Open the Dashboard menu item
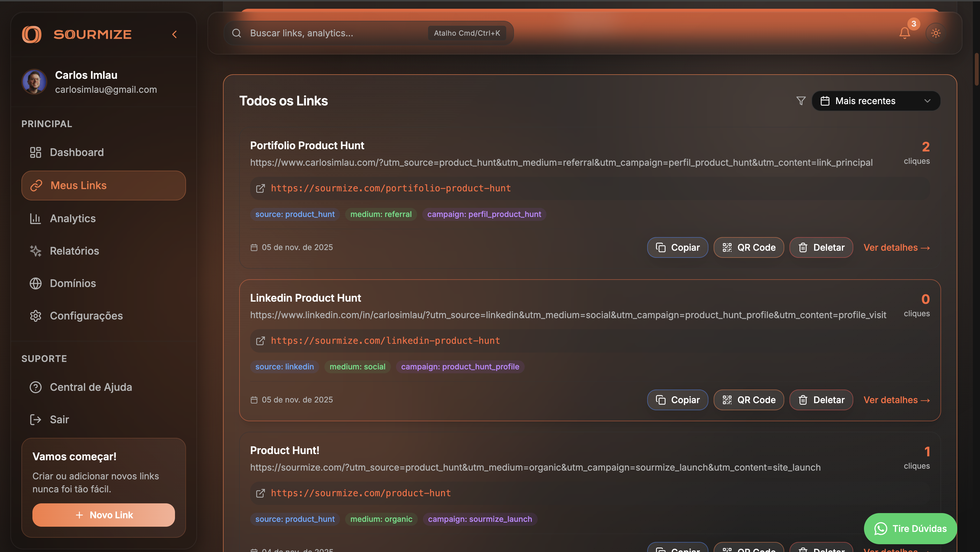The image size is (980, 552). [76, 152]
